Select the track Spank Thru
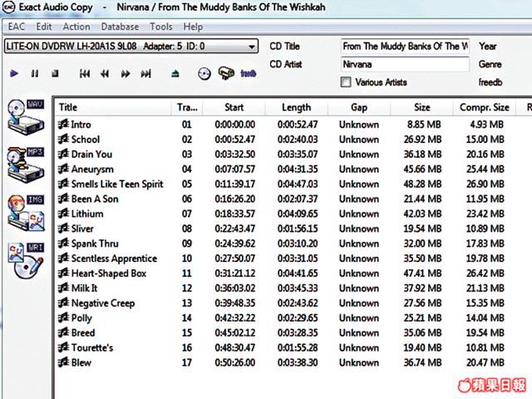532x399 pixels. 95,244
